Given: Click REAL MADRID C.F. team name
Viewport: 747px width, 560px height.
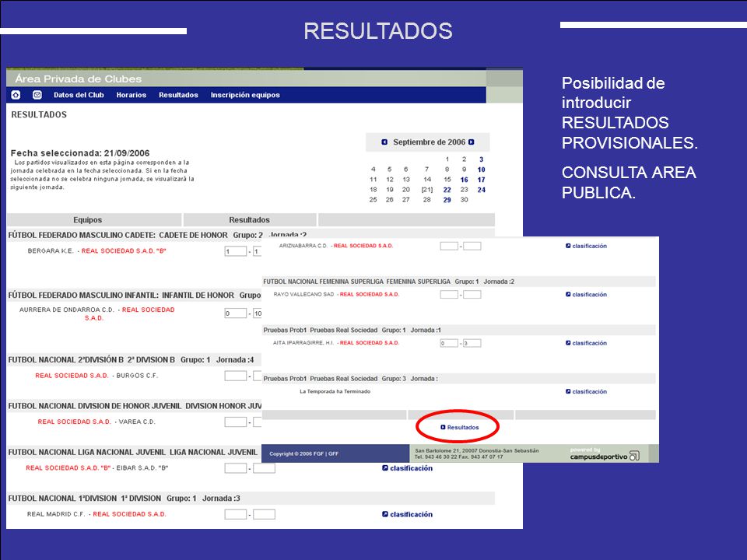Looking at the screenshot, I should [x=56, y=514].
